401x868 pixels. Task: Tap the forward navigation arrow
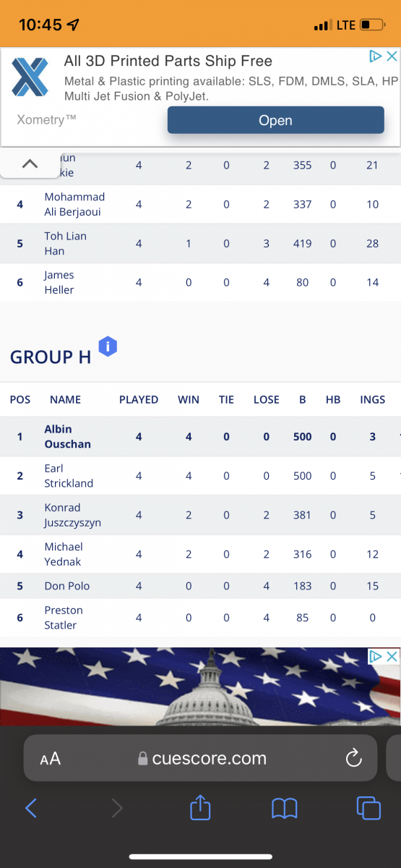pos(117,808)
